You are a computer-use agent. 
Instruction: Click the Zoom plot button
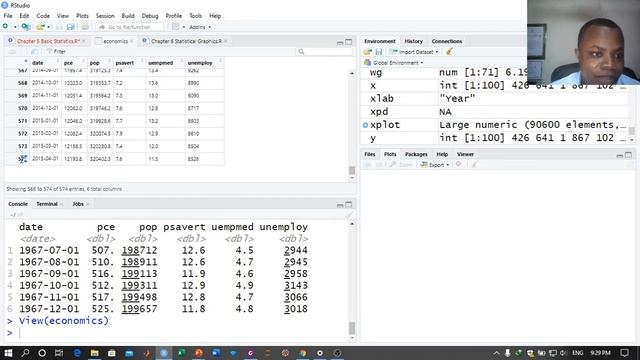click(401, 165)
